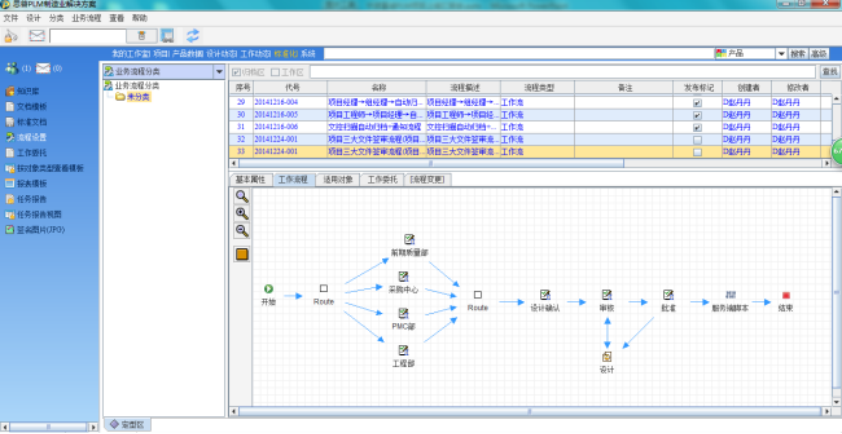Select the 审核 task node
The width and height of the screenshot is (842, 434).
pos(607,295)
